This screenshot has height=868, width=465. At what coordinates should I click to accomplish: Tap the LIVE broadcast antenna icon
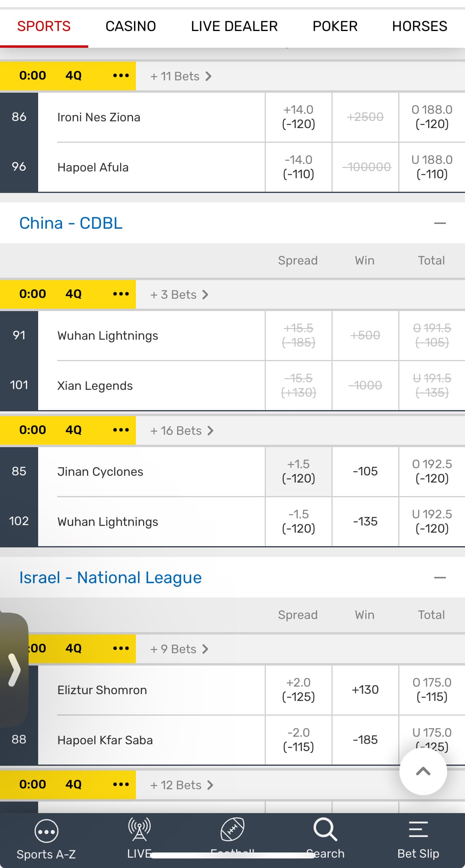139,830
